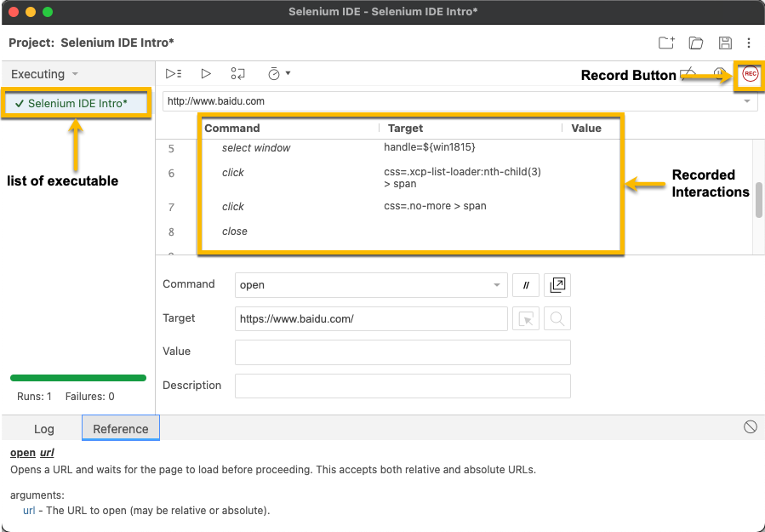The height and width of the screenshot is (532, 765).
Task: Click the Target column header
Action: (405, 129)
